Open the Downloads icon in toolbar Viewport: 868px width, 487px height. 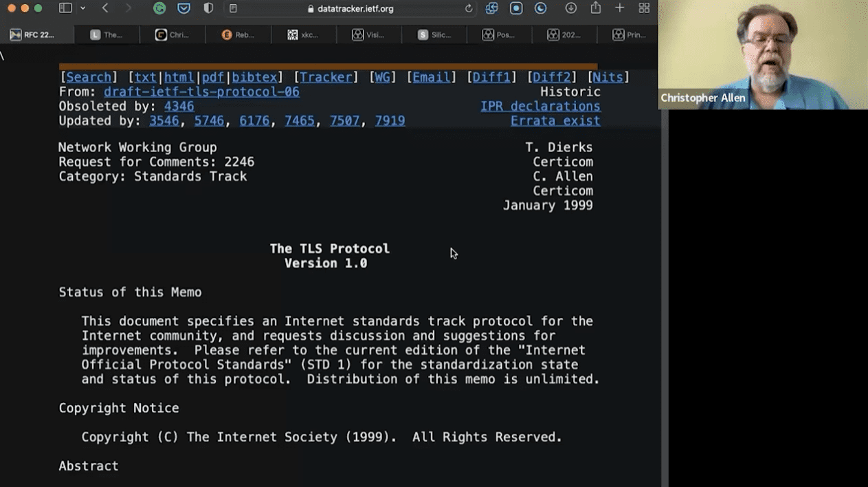[x=570, y=8]
